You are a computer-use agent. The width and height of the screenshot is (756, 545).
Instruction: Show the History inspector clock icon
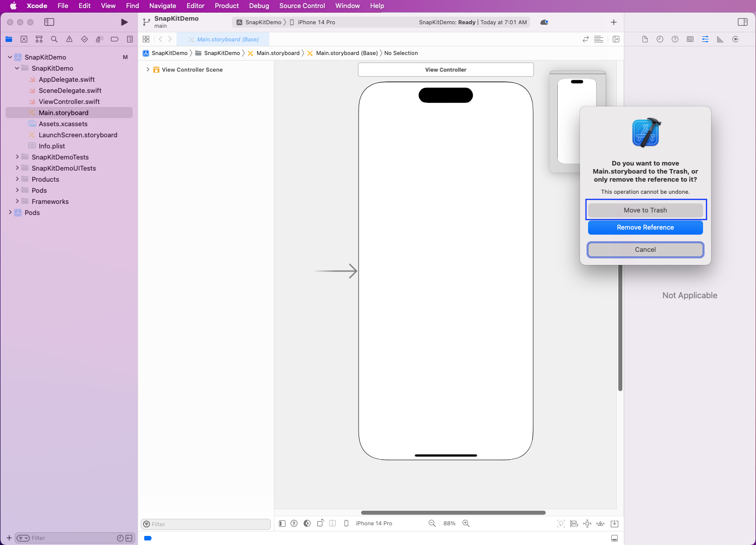click(x=660, y=39)
